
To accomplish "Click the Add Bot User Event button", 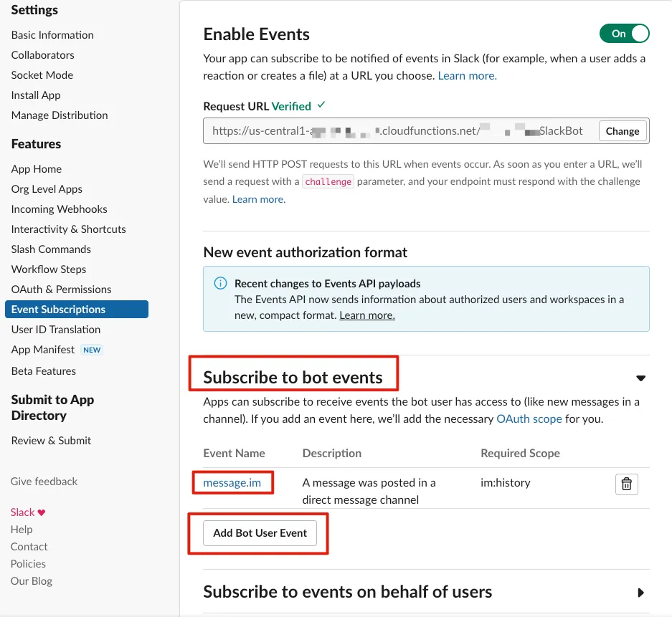I will point(260,533).
